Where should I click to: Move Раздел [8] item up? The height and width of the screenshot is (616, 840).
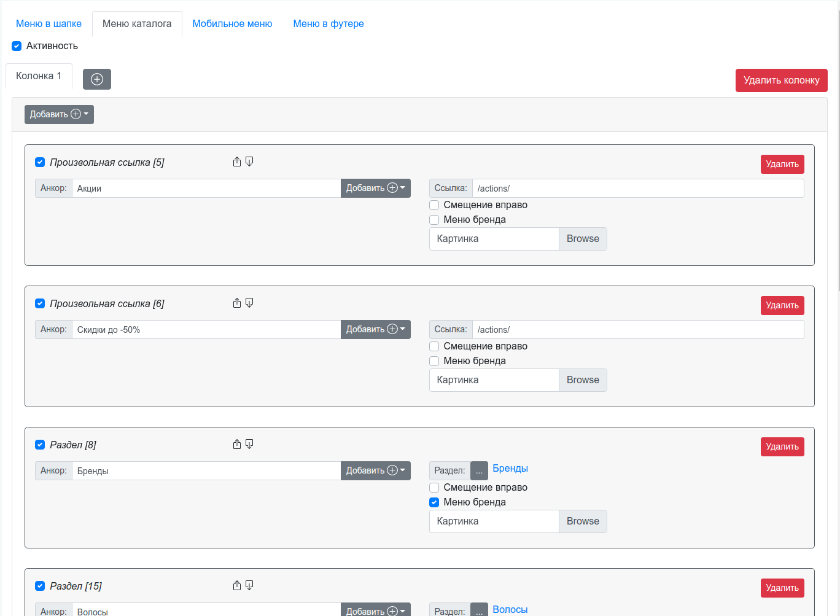coord(237,445)
